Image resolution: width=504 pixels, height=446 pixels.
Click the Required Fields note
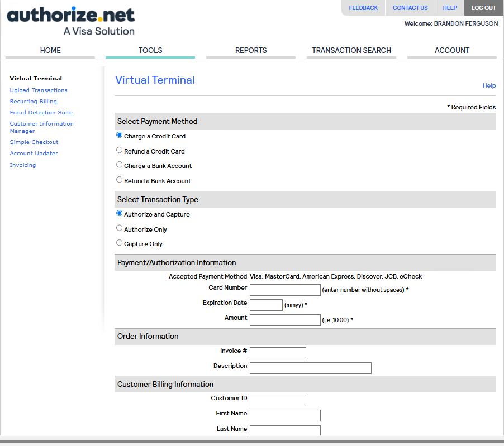[x=471, y=107]
